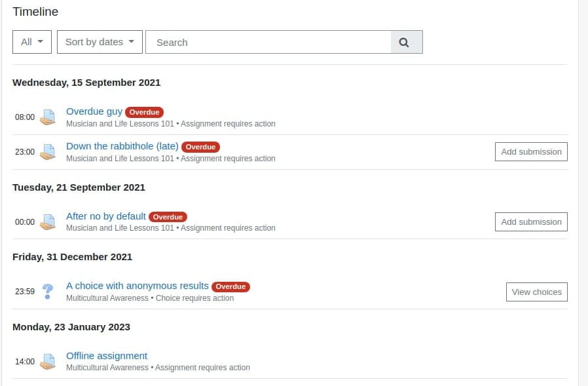This screenshot has height=386, width=588.
Task: Add submission for Down the rabbithole
Action: (531, 151)
